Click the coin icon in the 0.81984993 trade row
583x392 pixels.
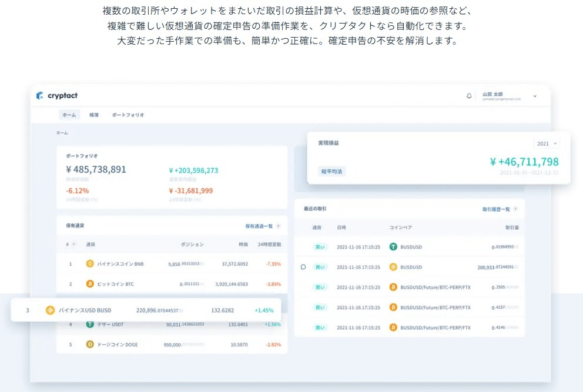[393, 247]
